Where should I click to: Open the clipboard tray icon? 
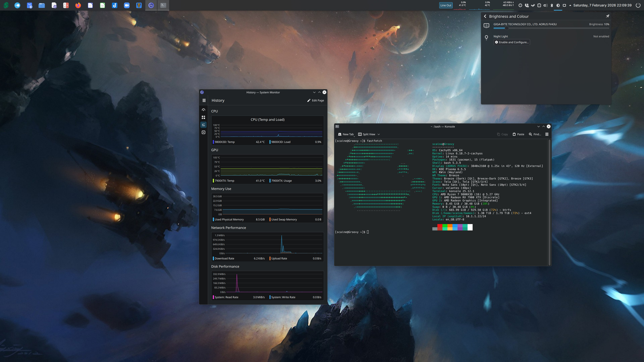coord(539,5)
